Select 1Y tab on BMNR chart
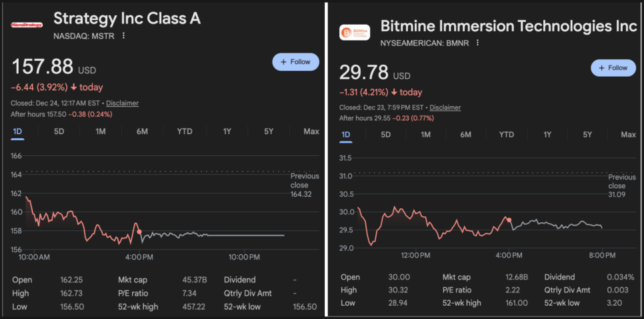644x319 pixels. point(547,135)
